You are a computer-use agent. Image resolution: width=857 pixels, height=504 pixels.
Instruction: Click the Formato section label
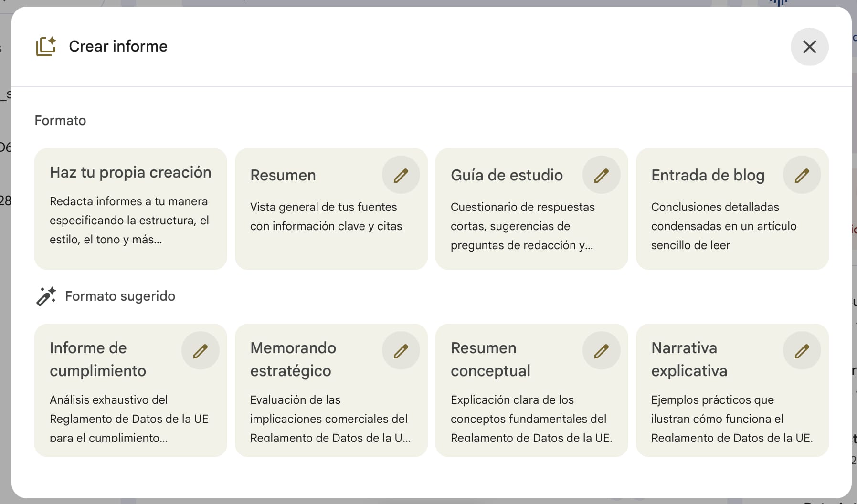coord(60,120)
